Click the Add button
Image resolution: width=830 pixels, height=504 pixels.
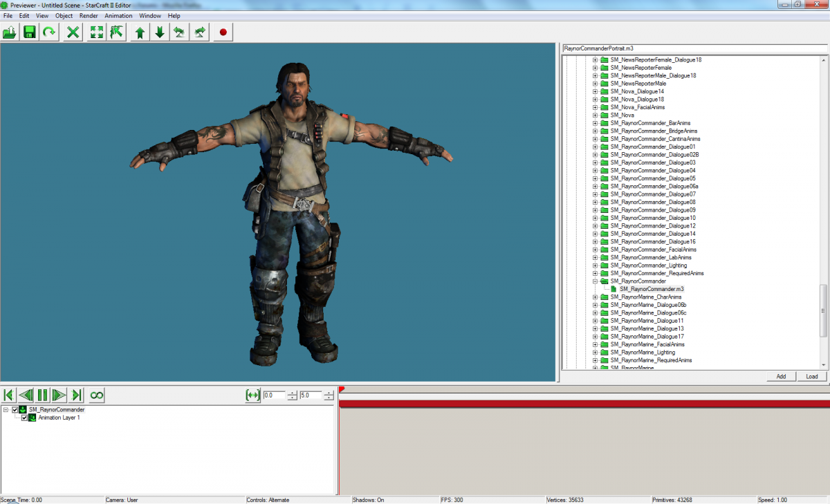[x=781, y=377]
